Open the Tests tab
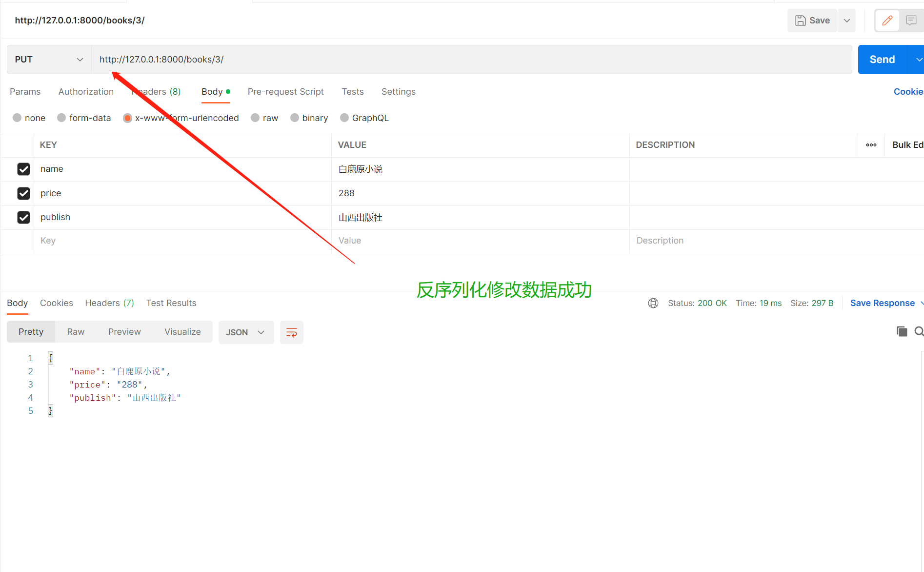Image resolution: width=924 pixels, height=572 pixels. coord(353,92)
